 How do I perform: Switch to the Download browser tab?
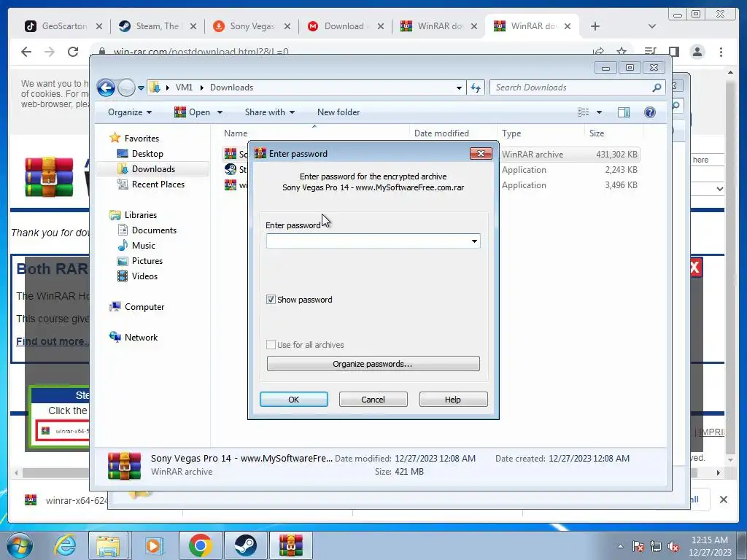(345, 26)
